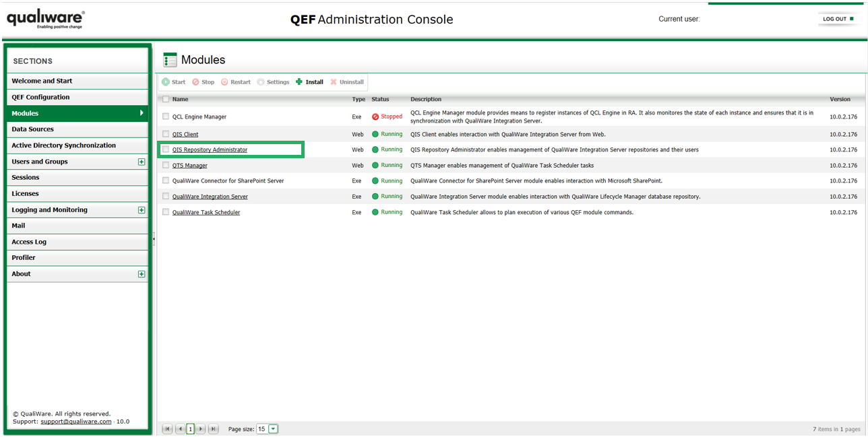Select the QualiWare Task Scheduler checkbox
This screenshot has width=868, height=437.
coord(166,211)
